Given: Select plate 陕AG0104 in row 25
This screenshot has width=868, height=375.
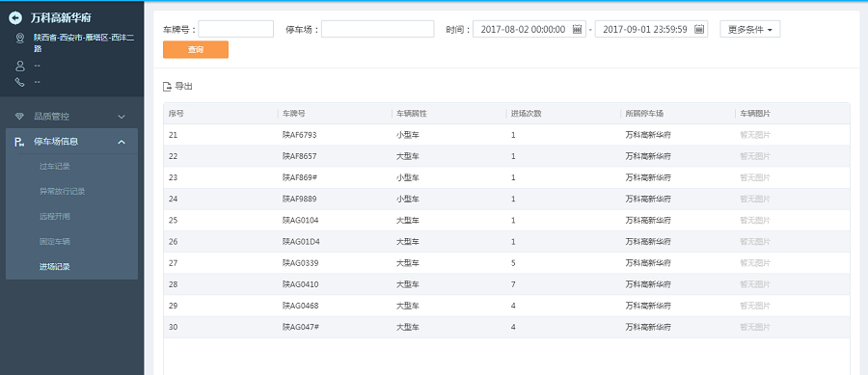Looking at the screenshot, I should point(301,220).
